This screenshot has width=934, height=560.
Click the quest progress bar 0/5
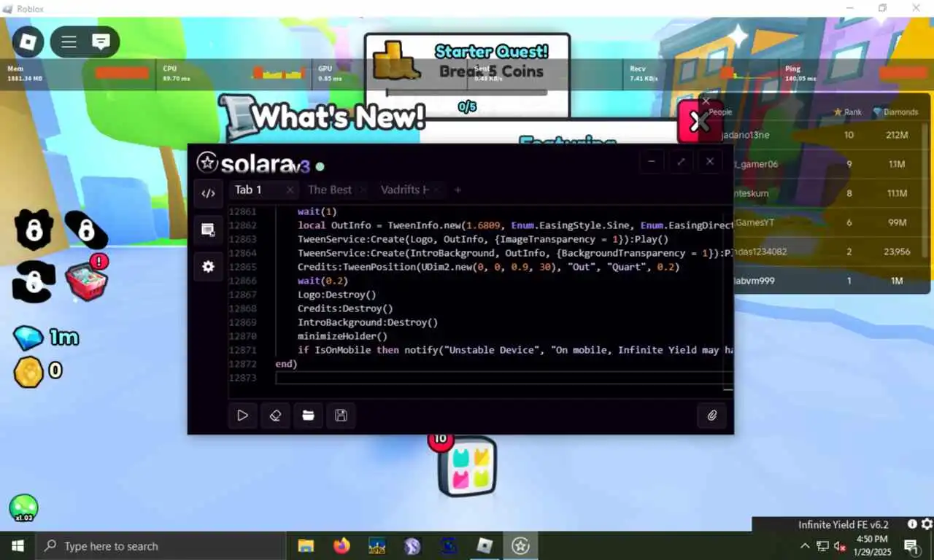point(467,93)
